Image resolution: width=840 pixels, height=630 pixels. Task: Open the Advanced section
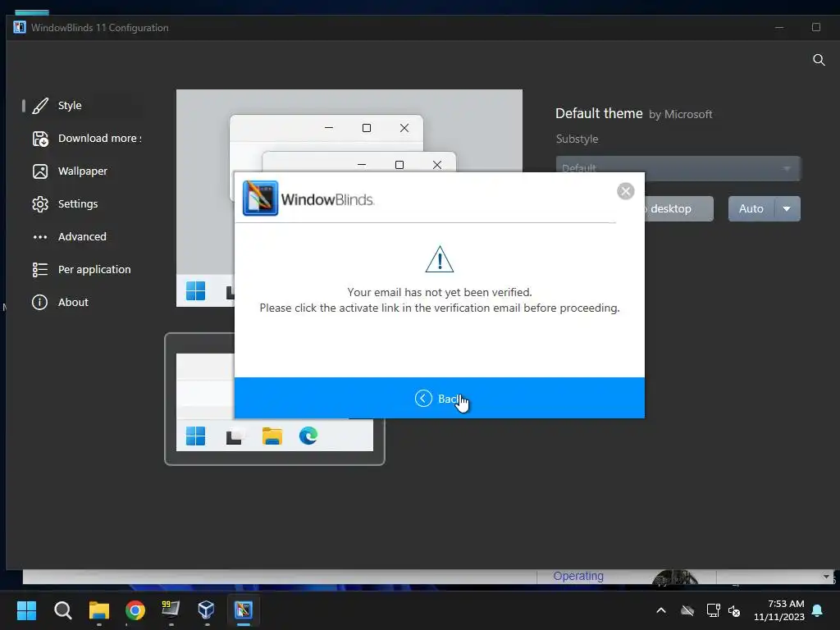click(x=82, y=236)
